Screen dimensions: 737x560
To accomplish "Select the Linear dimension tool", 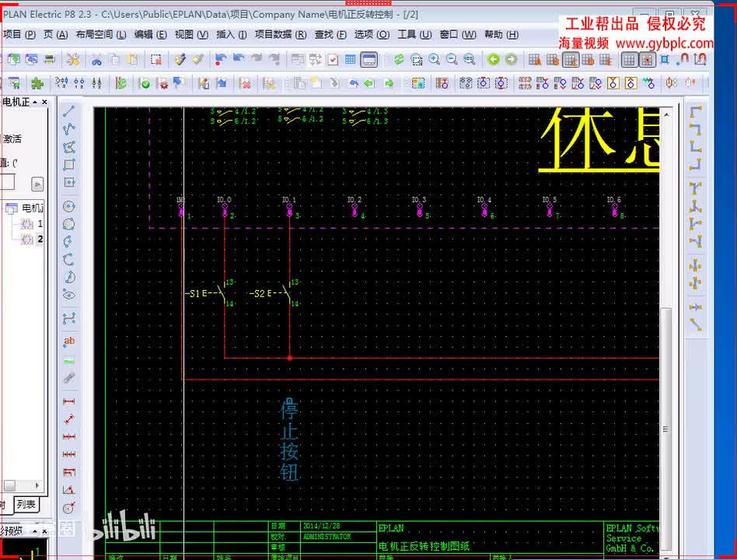I will coord(69,401).
